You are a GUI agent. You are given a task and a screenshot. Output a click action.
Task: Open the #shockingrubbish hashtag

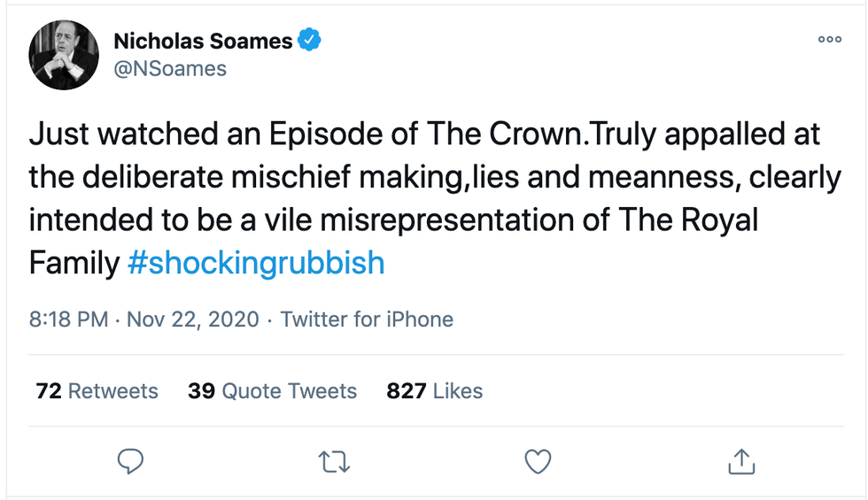(256, 263)
